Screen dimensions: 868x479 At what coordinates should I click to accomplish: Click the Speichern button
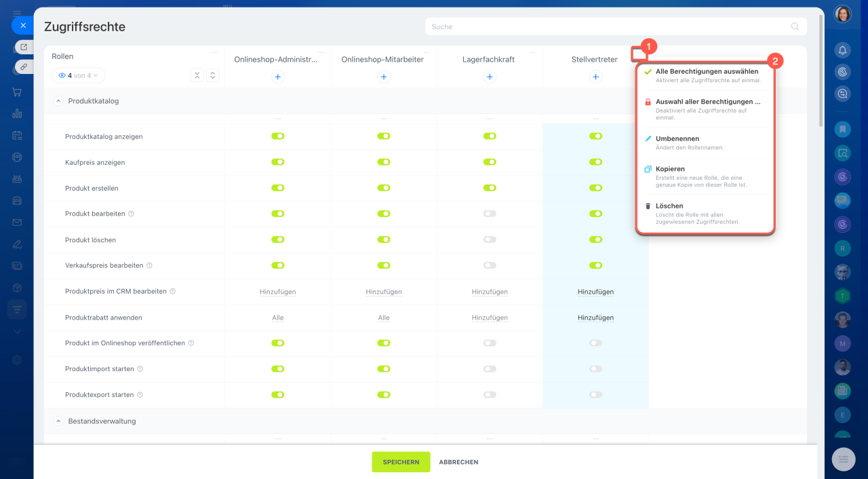tap(401, 462)
